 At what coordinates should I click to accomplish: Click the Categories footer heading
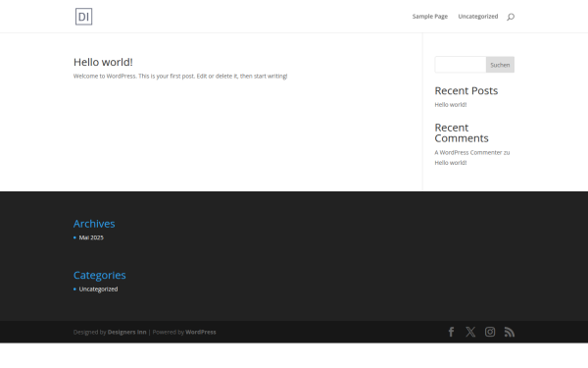click(99, 275)
